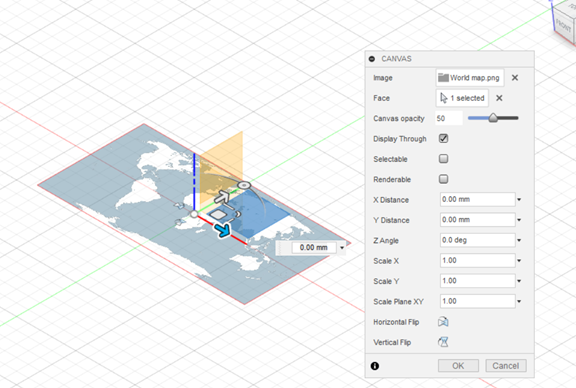Confirm the canvas with the OK button
This screenshot has height=388, width=576.
click(x=458, y=366)
